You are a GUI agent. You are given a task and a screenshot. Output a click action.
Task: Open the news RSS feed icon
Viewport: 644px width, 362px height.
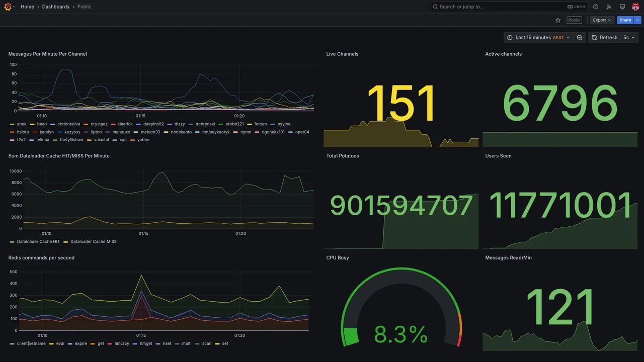pos(609,7)
